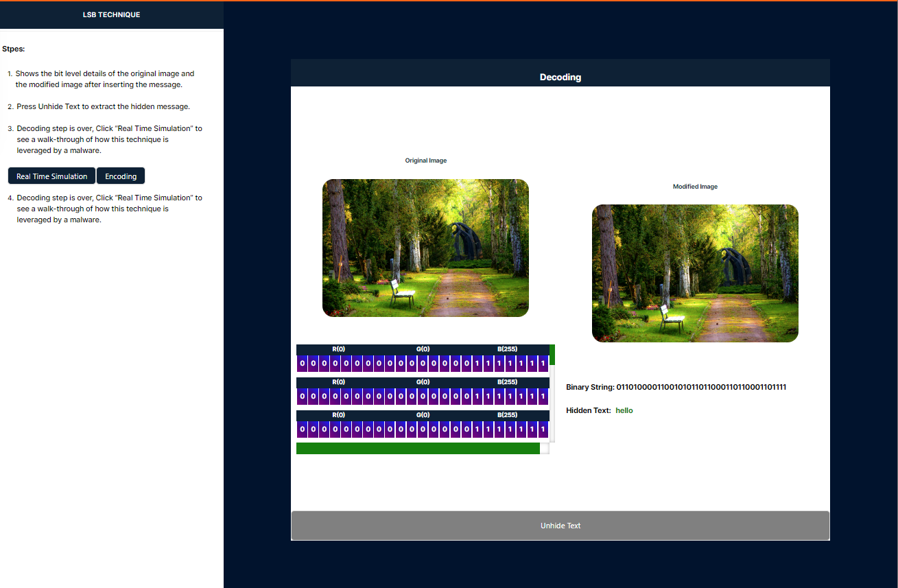Click the Decoding panel title
Image resolution: width=898 pixels, height=588 pixels.
tap(560, 77)
